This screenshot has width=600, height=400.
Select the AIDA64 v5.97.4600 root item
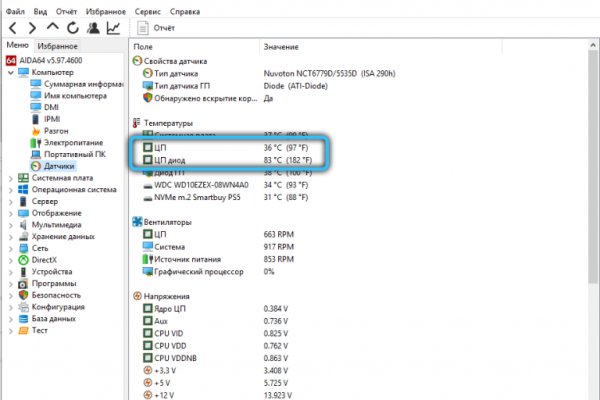click(48, 60)
